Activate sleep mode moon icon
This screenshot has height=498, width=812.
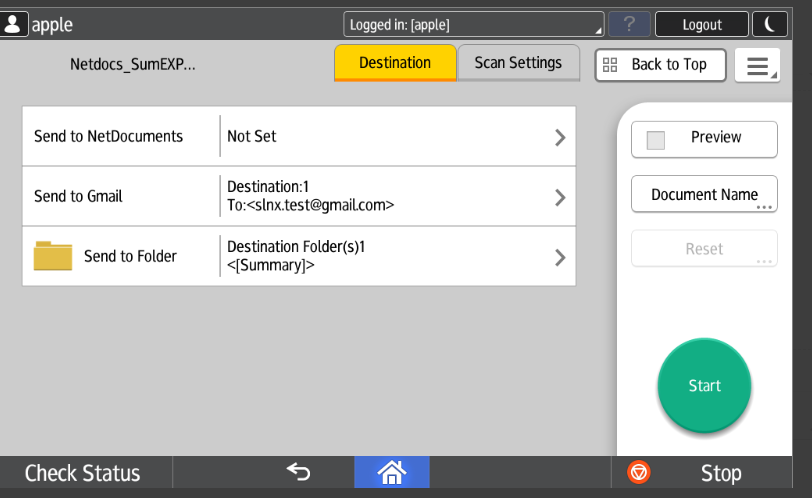tap(770, 24)
